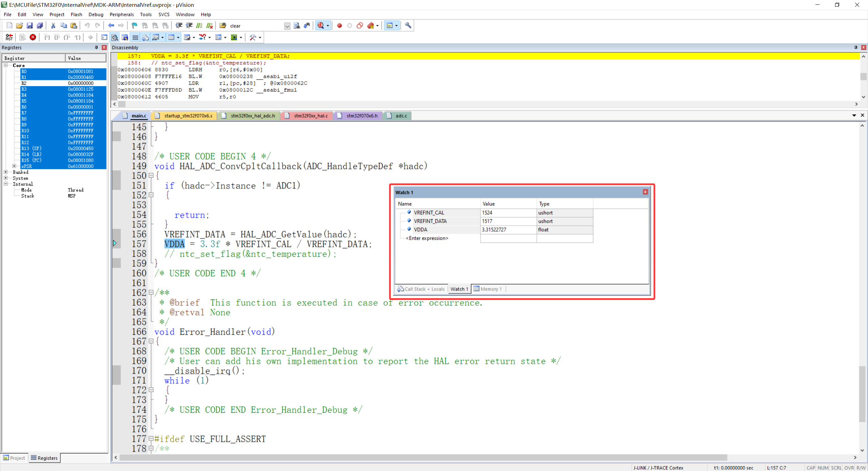This screenshot has width=868, height=471.
Task: Switch to the adc.c editor tab
Action: (401, 116)
